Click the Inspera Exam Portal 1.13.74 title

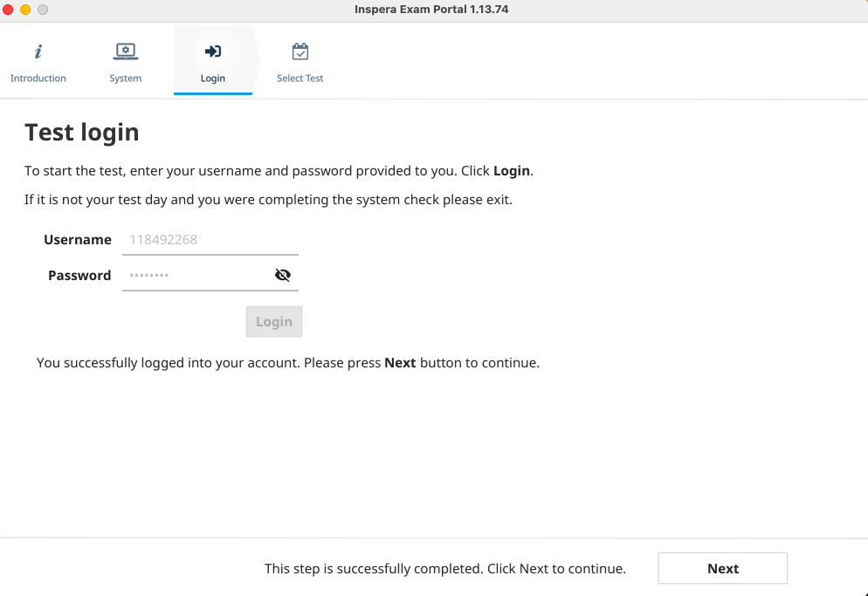point(431,10)
